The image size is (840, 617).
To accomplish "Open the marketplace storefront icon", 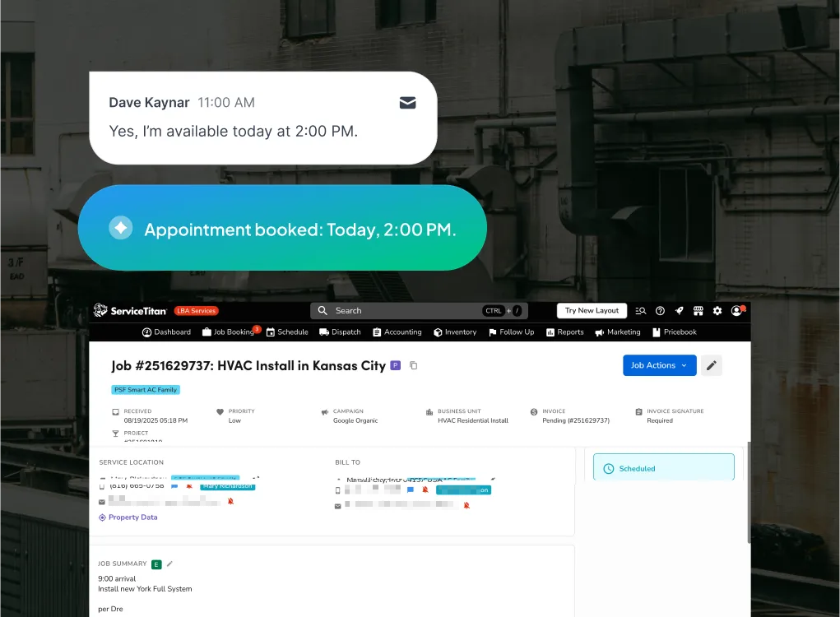I will (698, 311).
